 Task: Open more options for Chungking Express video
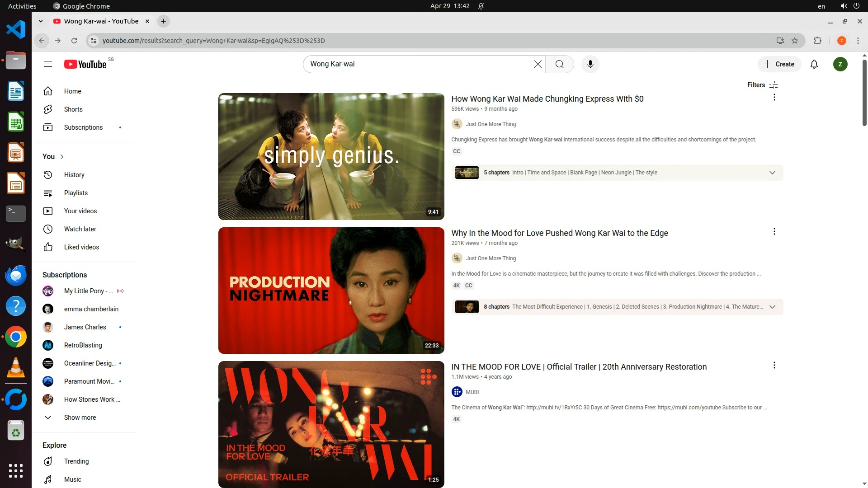[774, 98]
